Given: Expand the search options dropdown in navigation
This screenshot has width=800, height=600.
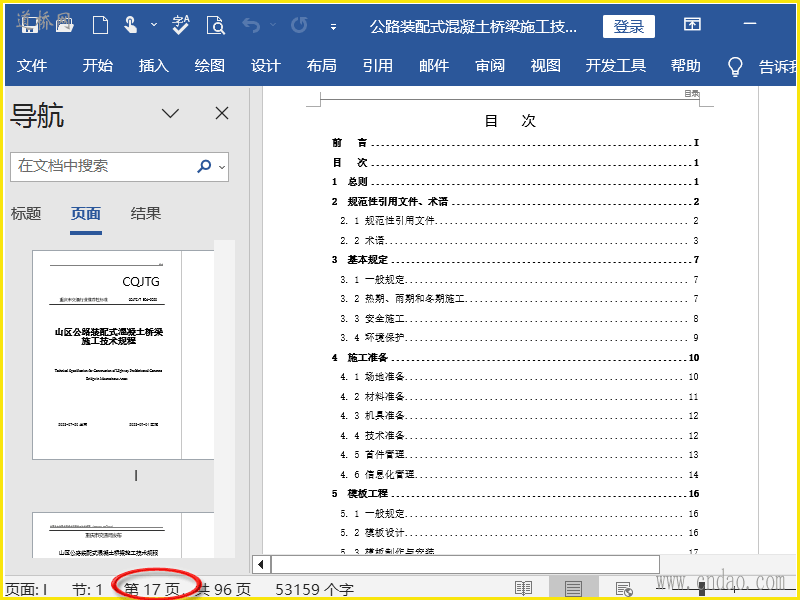Looking at the screenshot, I should (222, 166).
